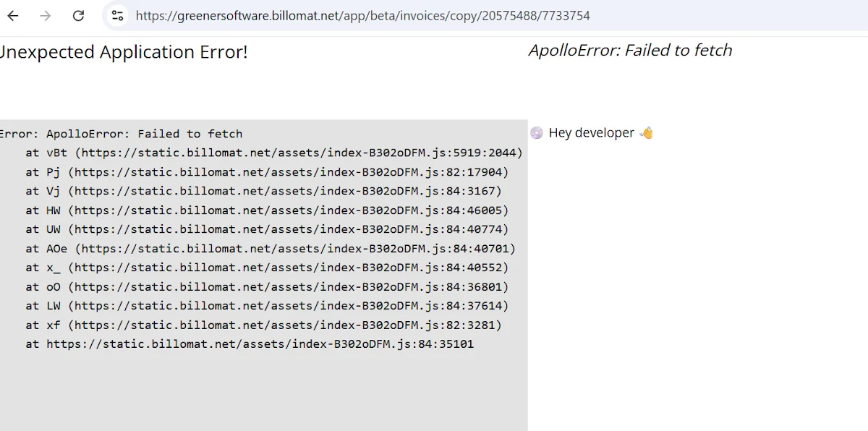Click the "at xf" stack trace line
This screenshot has width=868, height=431.
click(263, 325)
